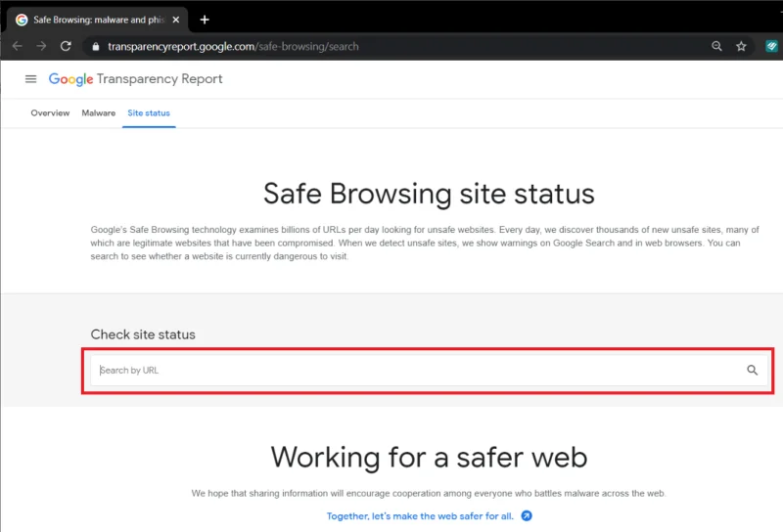The width and height of the screenshot is (783, 532).
Task: Switch to the Malware tab
Action: 99,112
